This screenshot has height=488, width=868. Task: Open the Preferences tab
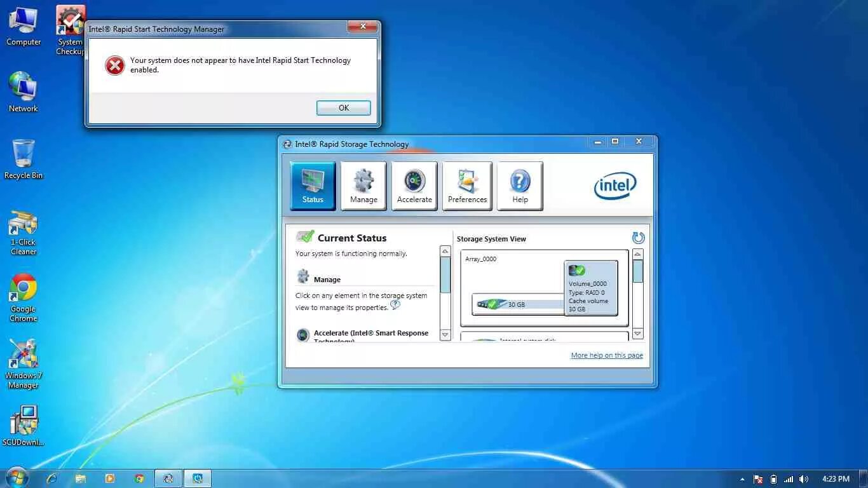[x=467, y=186]
